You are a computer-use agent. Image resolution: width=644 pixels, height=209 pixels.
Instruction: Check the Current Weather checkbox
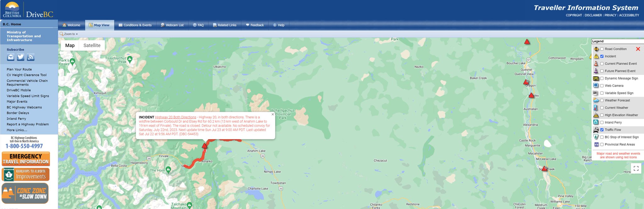coord(602,108)
